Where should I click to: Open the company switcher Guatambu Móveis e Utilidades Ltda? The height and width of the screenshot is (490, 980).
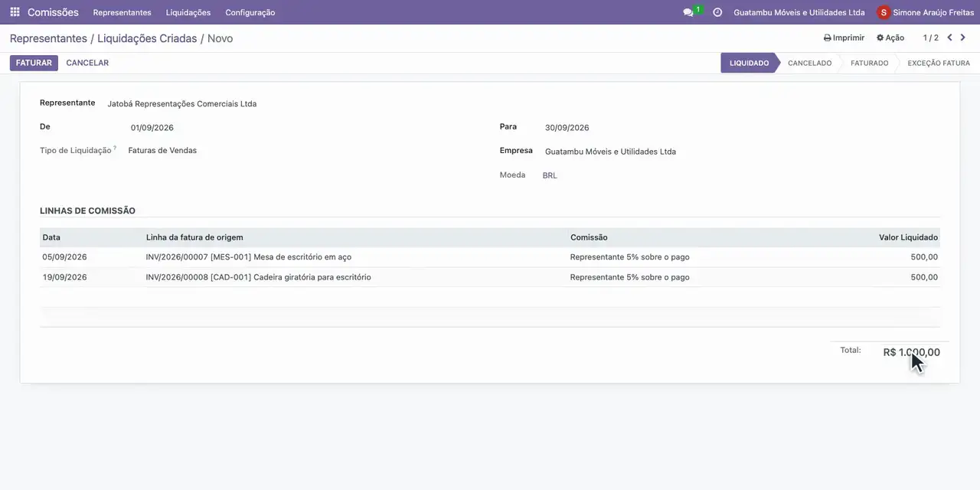tap(799, 12)
